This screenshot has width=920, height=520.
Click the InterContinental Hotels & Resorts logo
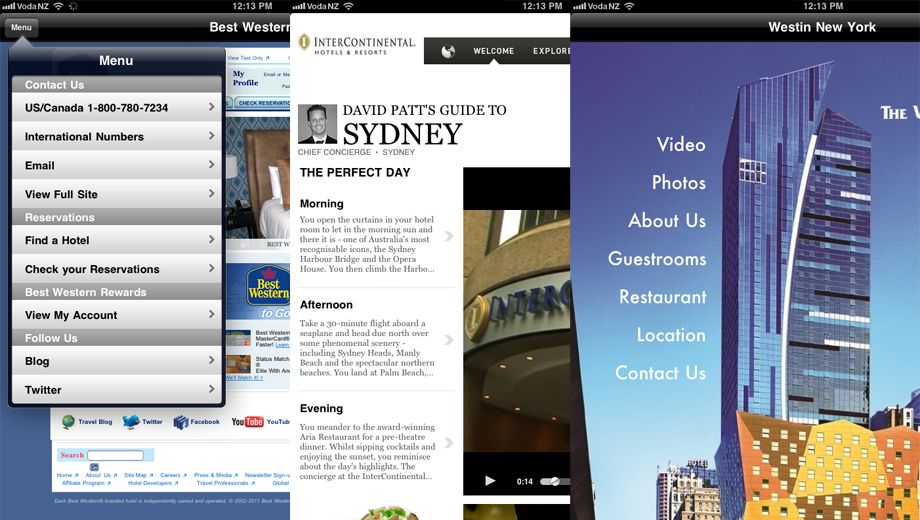click(357, 45)
